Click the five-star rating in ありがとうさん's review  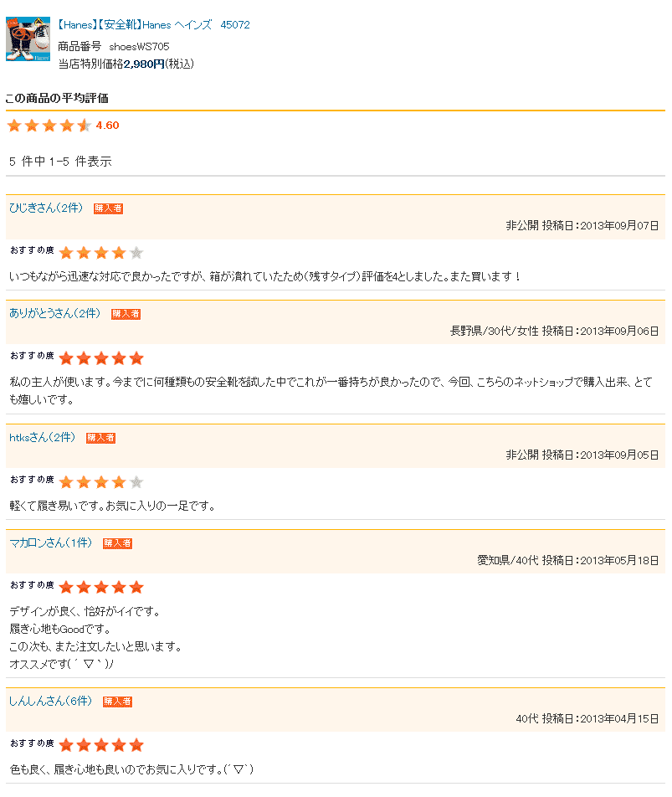(x=101, y=358)
